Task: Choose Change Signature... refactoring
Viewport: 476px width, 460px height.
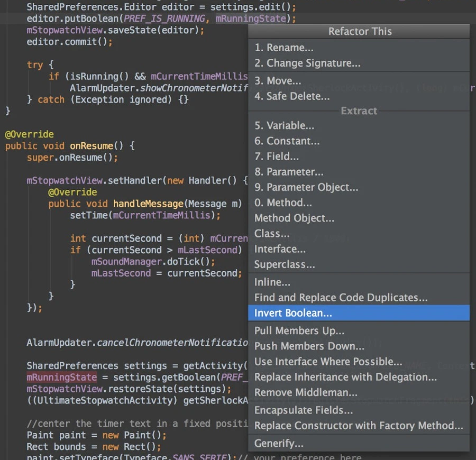Action: 359,63
